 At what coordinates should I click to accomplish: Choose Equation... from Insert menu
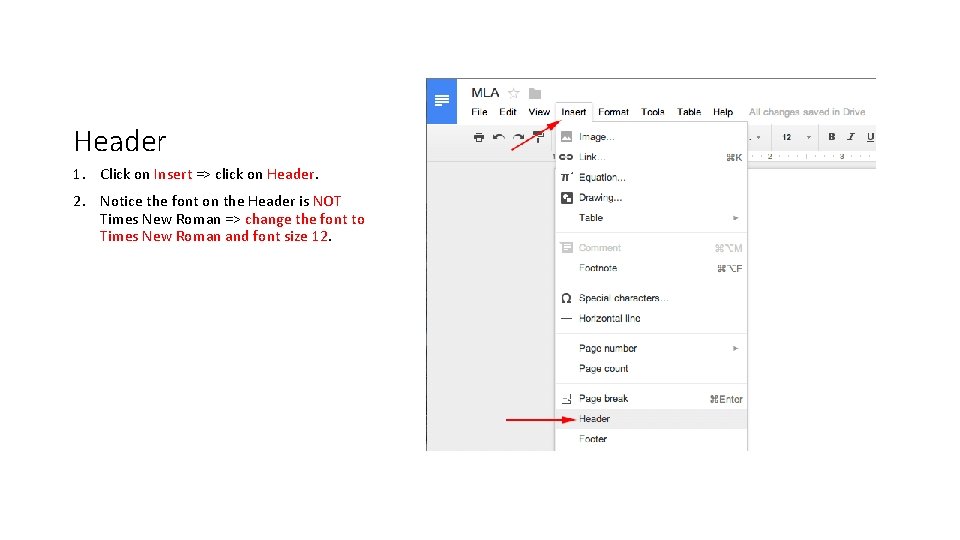[x=651, y=178]
